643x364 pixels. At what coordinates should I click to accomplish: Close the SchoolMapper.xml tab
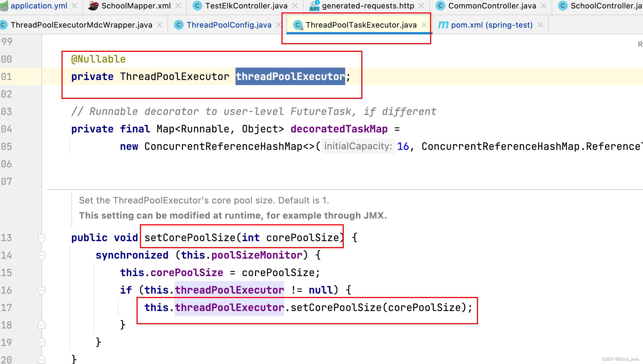coord(178,6)
